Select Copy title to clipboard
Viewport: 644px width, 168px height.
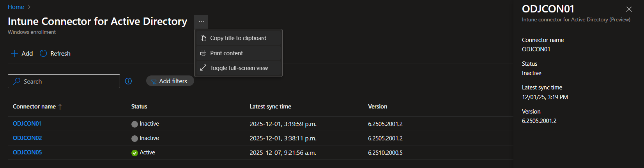click(x=238, y=38)
